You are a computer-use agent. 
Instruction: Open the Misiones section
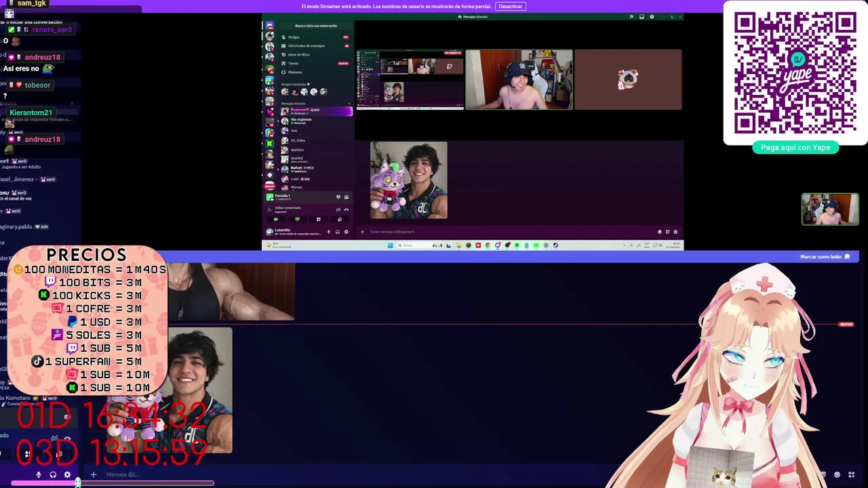coord(315,73)
